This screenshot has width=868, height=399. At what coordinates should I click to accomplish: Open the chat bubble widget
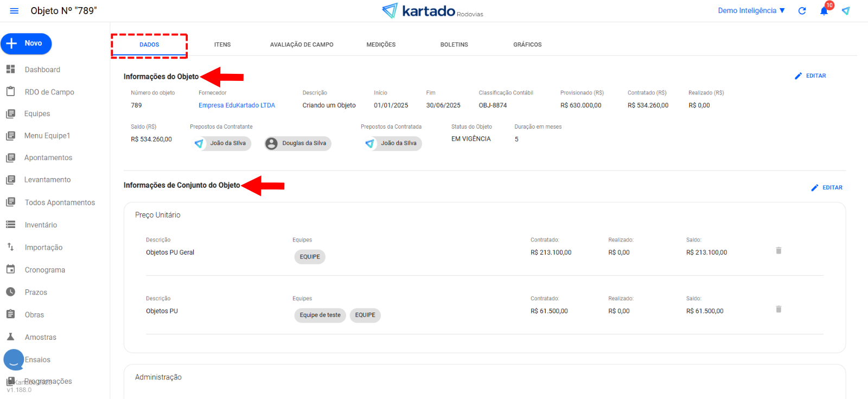point(14,359)
